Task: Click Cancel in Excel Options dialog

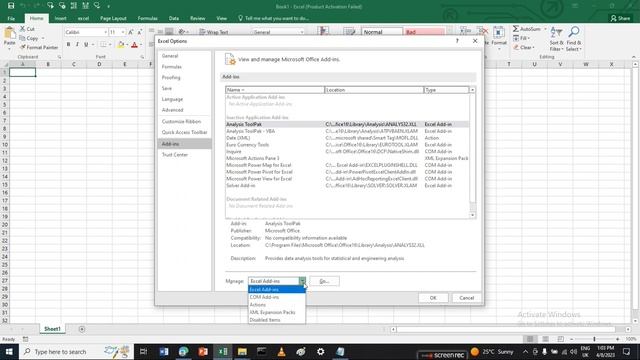Action: tap(466, 298)
